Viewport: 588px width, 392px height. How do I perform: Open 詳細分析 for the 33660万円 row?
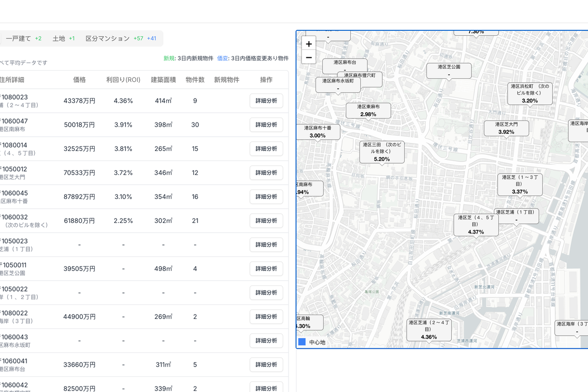tap(266, 365)
